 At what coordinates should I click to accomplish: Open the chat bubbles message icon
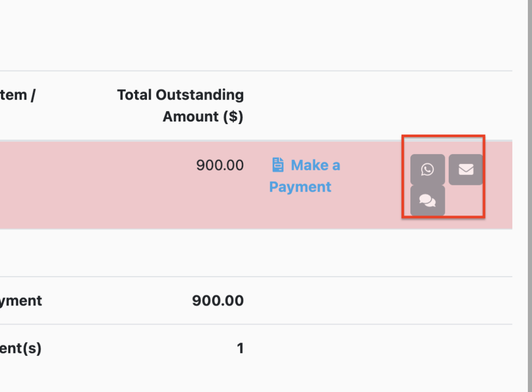428,200
